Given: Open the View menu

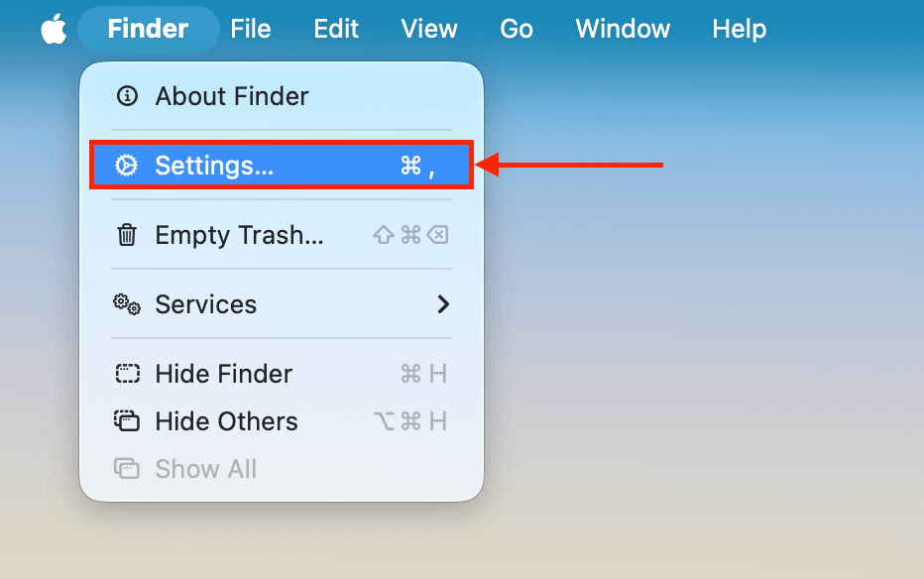Looking at the screenshot, I should click(429, 29).
